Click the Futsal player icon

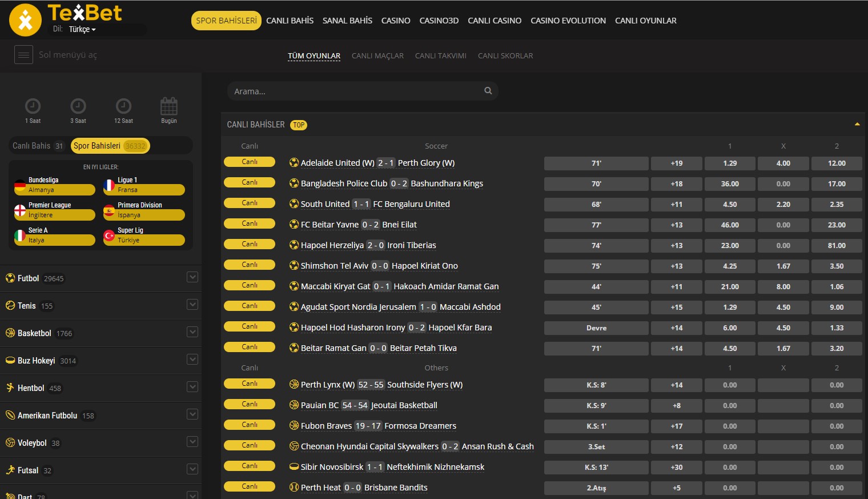10,470
